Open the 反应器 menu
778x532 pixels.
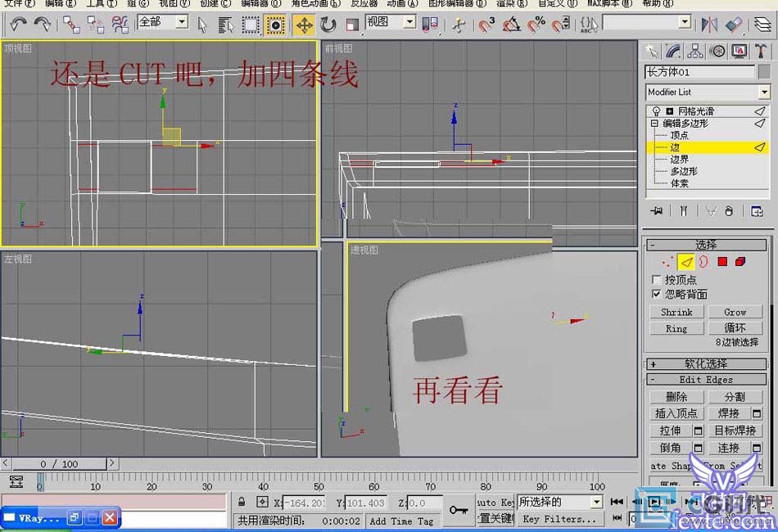(364, 3)
